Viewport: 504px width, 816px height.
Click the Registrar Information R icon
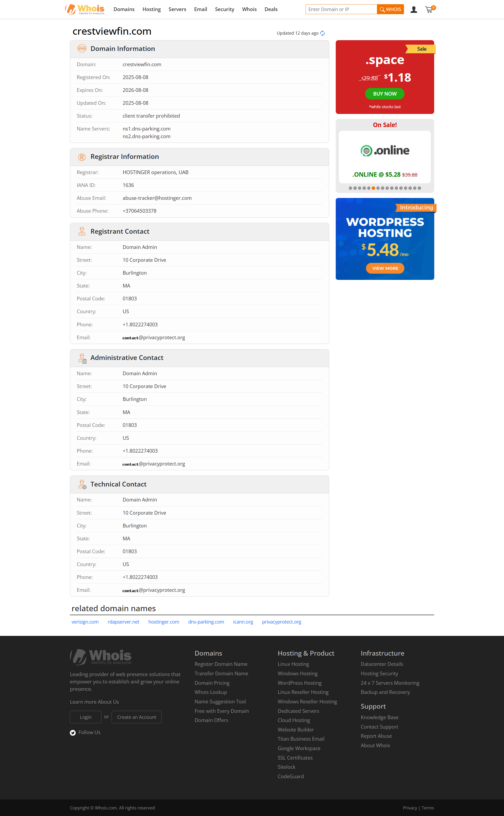(x=82, y=157)
